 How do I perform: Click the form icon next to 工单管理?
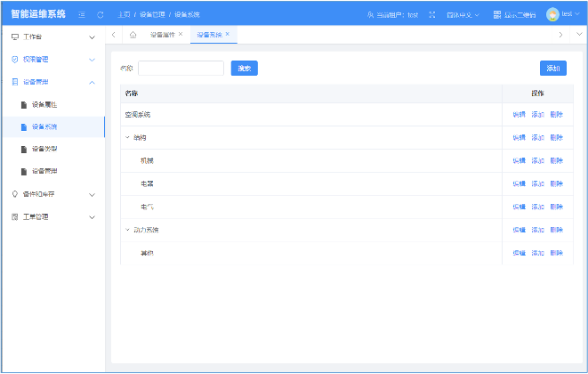(15, 216)
